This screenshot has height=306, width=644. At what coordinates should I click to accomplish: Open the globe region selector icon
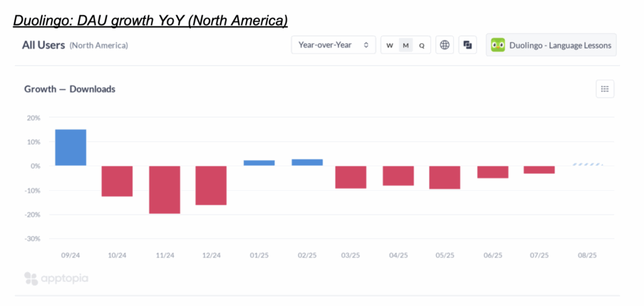click(x=445, y=45)
